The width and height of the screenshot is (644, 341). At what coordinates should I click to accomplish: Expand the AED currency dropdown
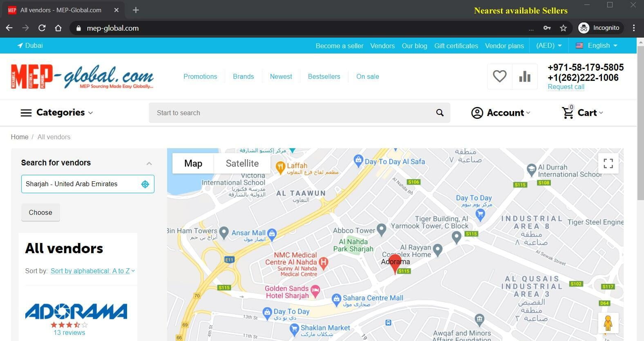[x=549, y=45]
